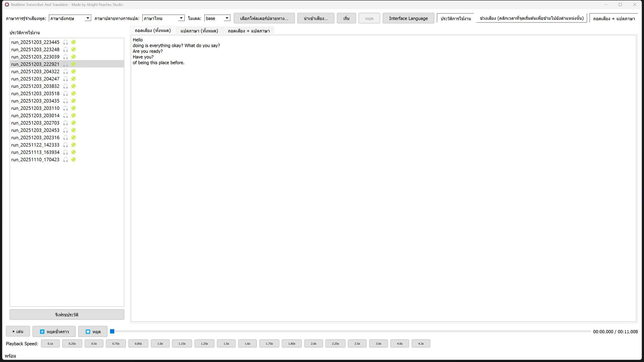Open the speech recognition language dropdown showing ภาษาอังกฤษ

tap(88, 18)
